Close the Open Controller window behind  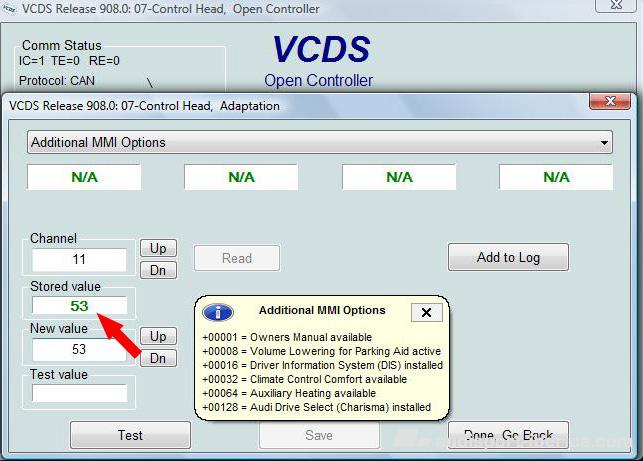coord(616,5)
